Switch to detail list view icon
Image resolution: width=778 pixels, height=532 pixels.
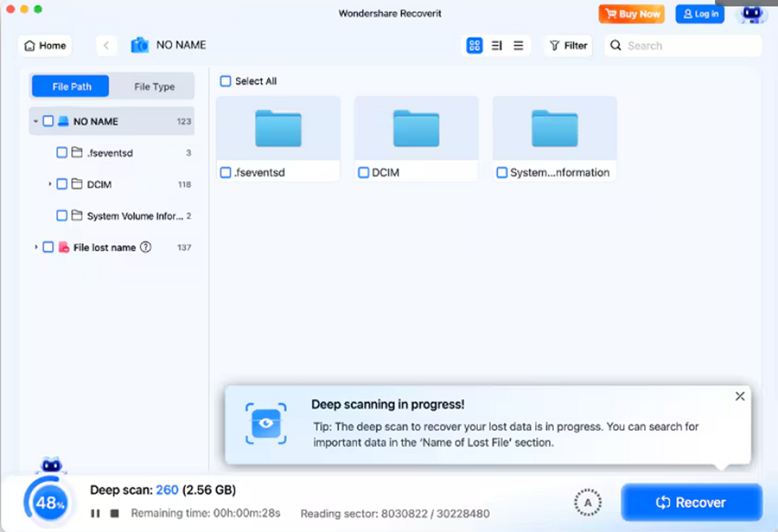pyautogui.click(x=496, y=45)
